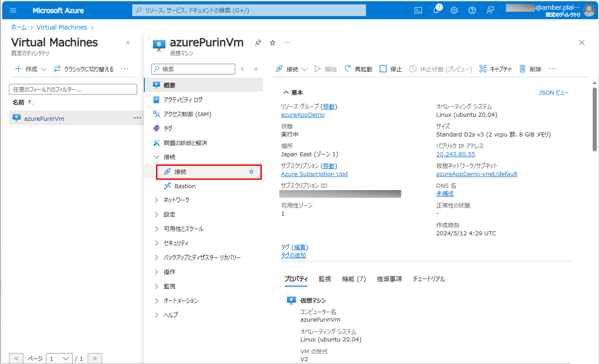Viewport: 599px width, 364px height.
Task: Collapse the resource menu with double chevron
Action: pyautogui.click(x=256, y=69)
